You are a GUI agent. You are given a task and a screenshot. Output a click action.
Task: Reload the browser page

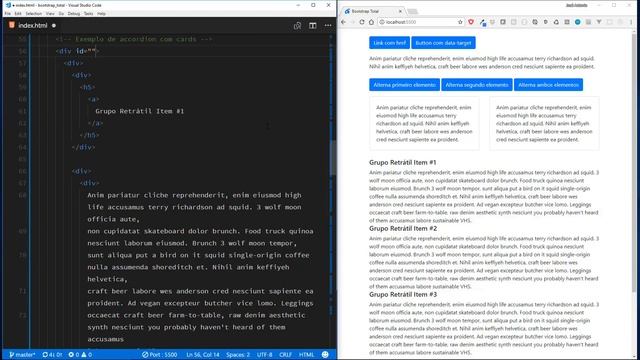tap(362, 22)
